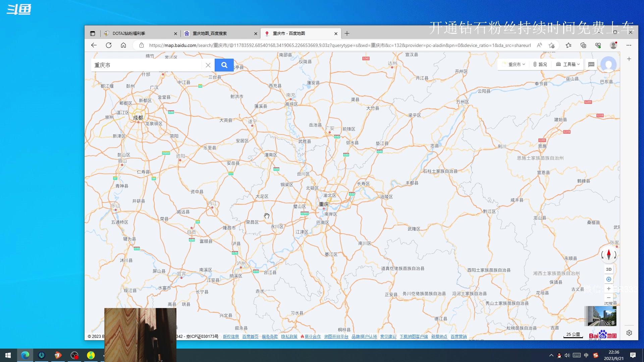Viewport: 644px width, 362px height.
Task: Click the blue map search button
Action: pos(224,65)
